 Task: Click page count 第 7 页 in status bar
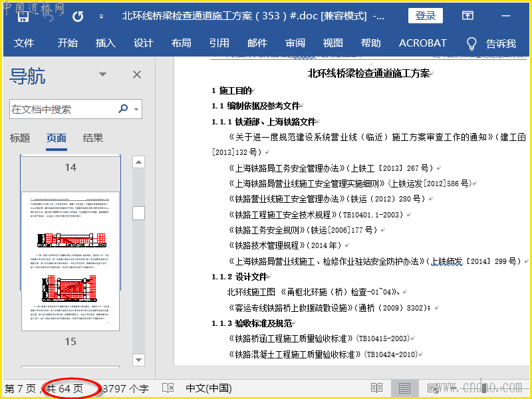(x=21, y=388)
